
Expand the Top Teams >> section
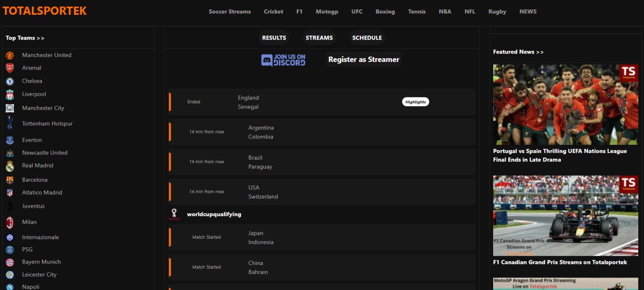[25, 38]
